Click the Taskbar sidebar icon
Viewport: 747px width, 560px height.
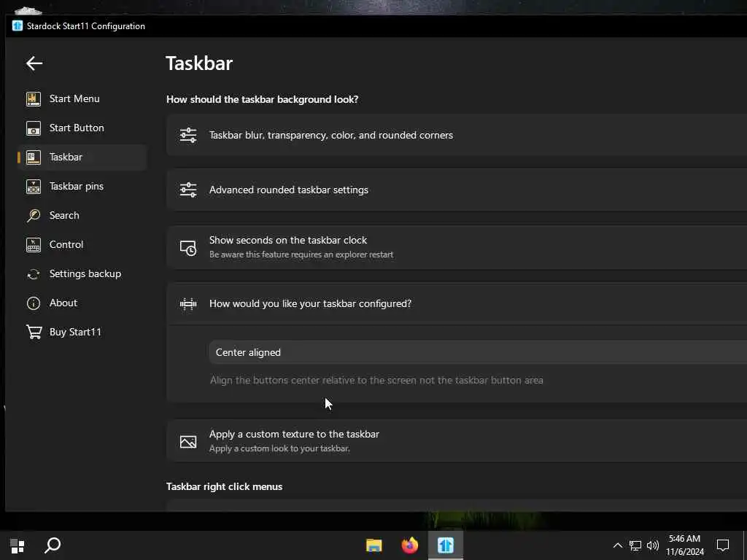point(34,157)
